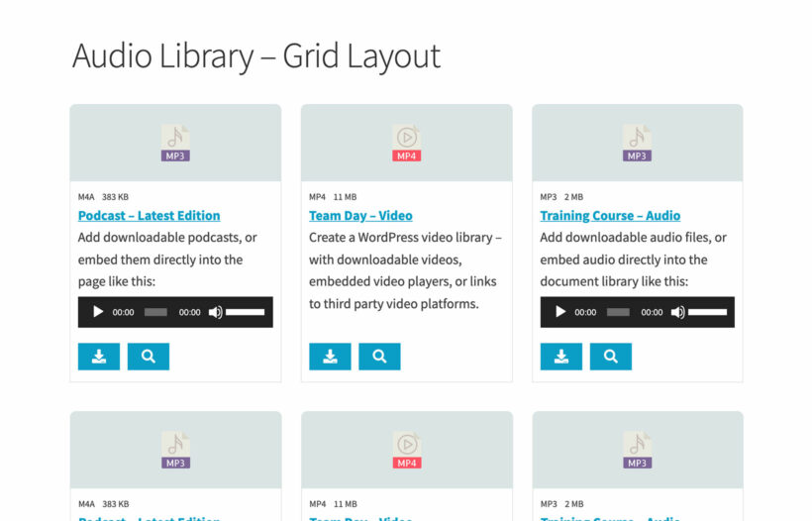The height and width of the screenshot is (521, 812).
Task: Play the Training Course – Audio player
Action: [559, 312]
